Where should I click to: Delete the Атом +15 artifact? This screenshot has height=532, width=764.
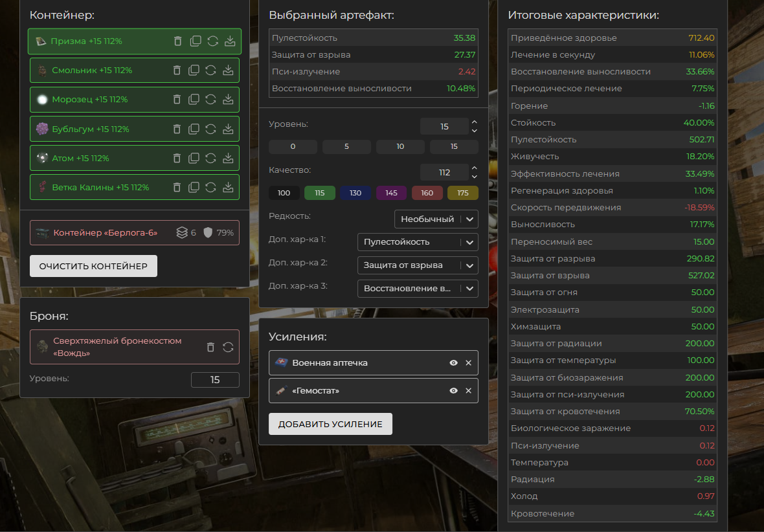(x=177, y=159)
